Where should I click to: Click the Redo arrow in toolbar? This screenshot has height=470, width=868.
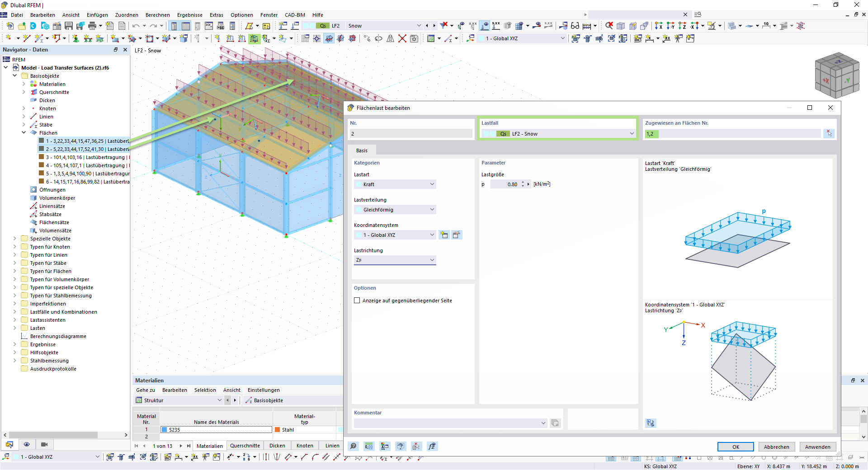(x=154, y=26)
